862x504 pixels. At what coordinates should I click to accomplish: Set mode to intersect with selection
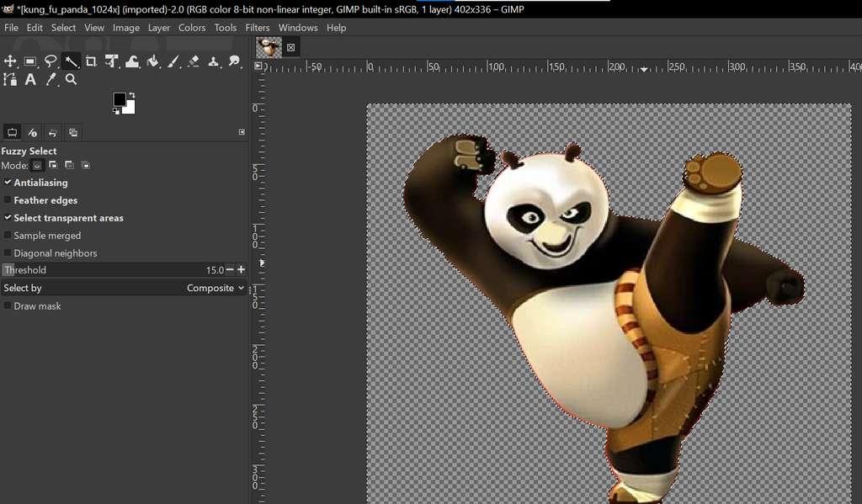[86, 165]
